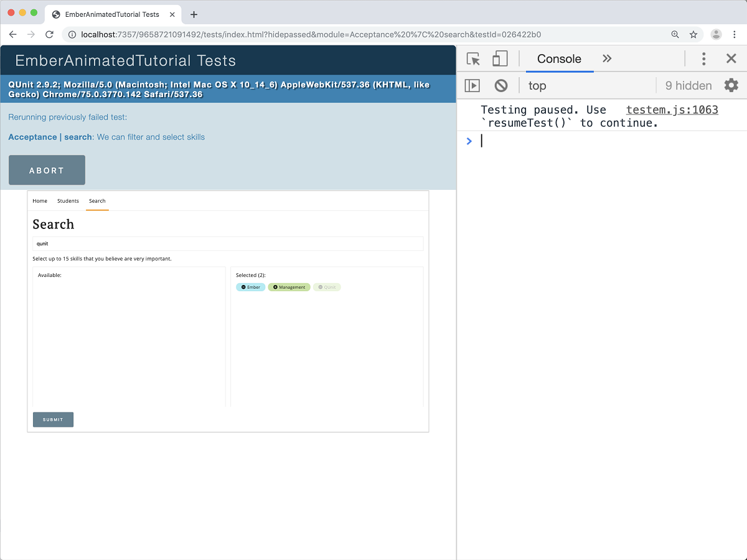
Task: Bookmark this page with the star icon
Action: point(693,35)
